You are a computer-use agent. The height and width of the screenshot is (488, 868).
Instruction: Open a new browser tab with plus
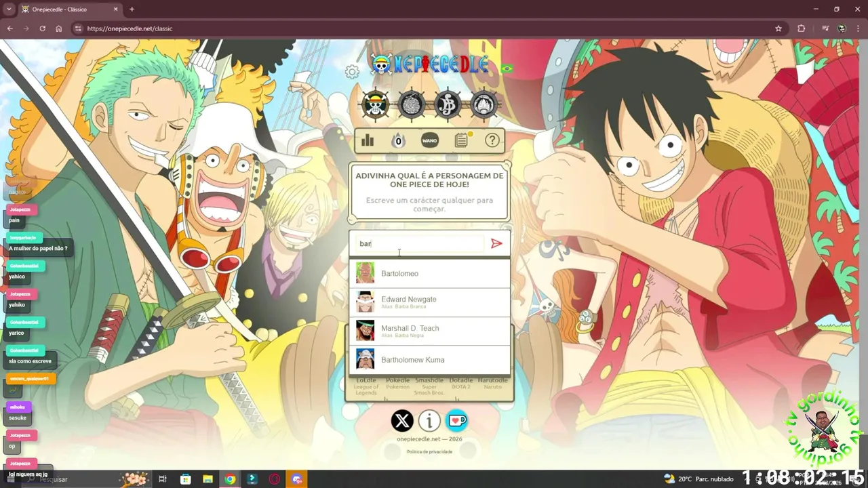132,9
